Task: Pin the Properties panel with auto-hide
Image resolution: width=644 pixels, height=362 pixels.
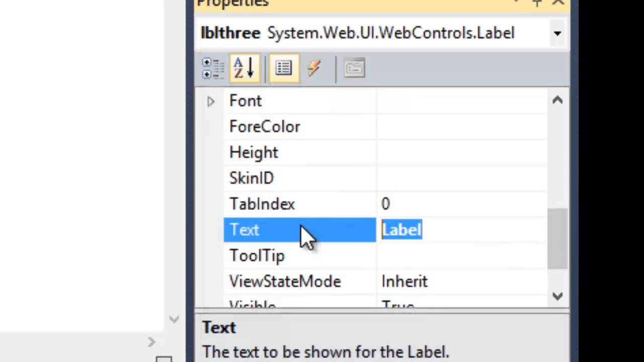Action: [537, 3]
